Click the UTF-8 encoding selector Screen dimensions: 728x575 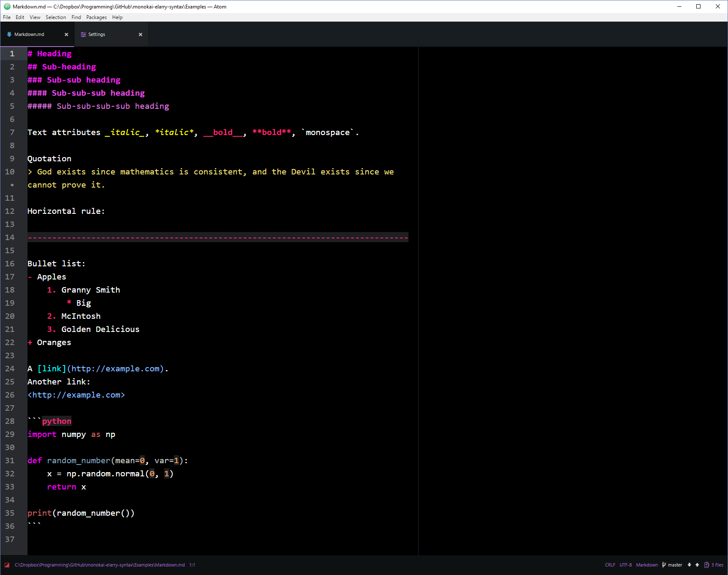tap(626, 565)
